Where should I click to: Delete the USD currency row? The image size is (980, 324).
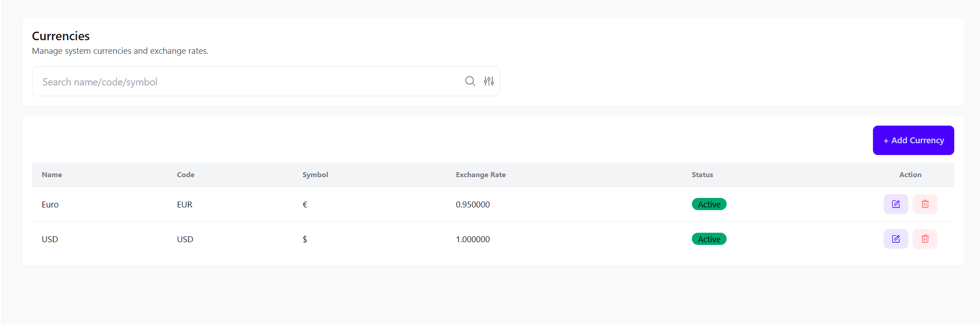click(x=925, y=239)
